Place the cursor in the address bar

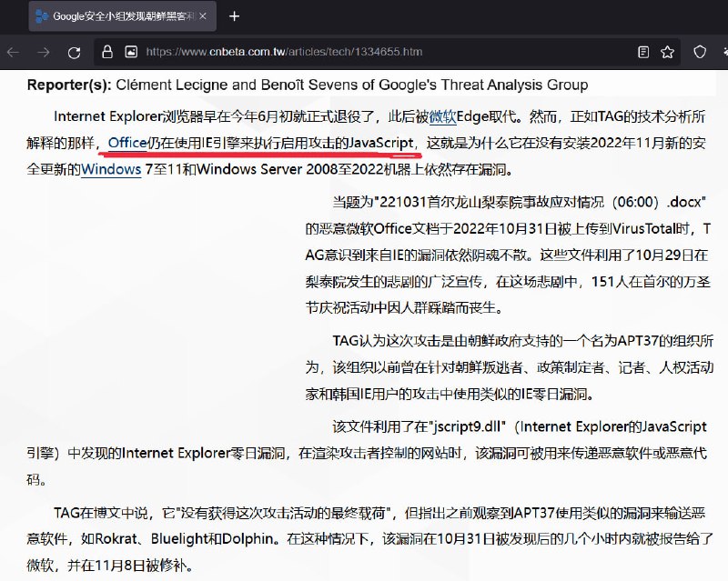pyautogui.click(x=364, y=53)
